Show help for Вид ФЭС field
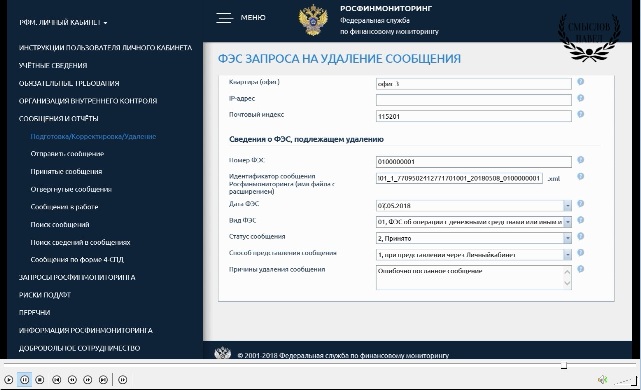 (x=580, y=220)
